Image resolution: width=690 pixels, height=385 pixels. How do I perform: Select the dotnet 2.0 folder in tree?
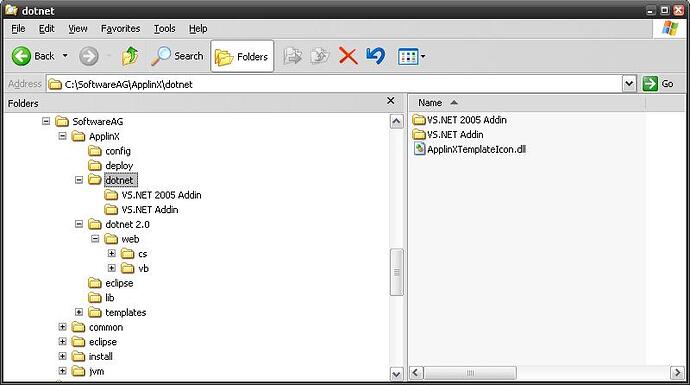click(119, 224)
